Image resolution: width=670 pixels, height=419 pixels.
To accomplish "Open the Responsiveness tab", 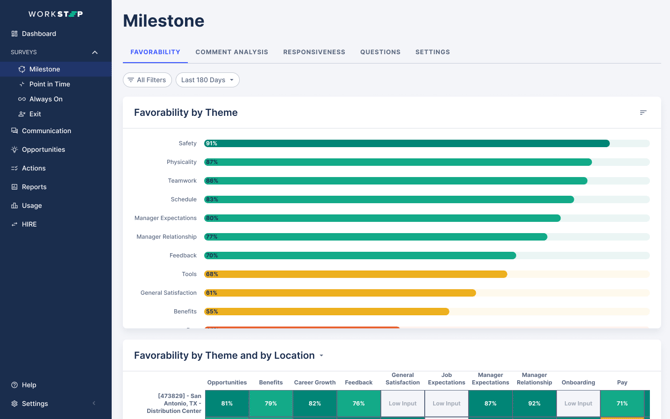I will pos(314,52).
